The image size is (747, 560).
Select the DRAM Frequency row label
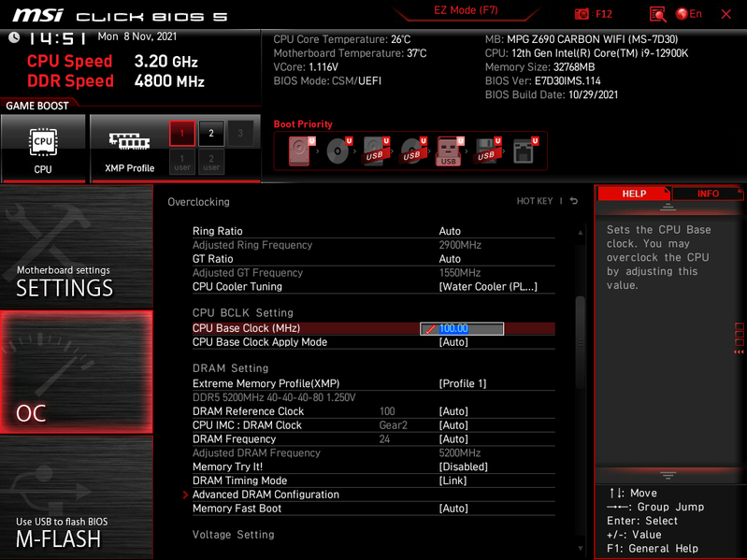click(x=234, y=438)
